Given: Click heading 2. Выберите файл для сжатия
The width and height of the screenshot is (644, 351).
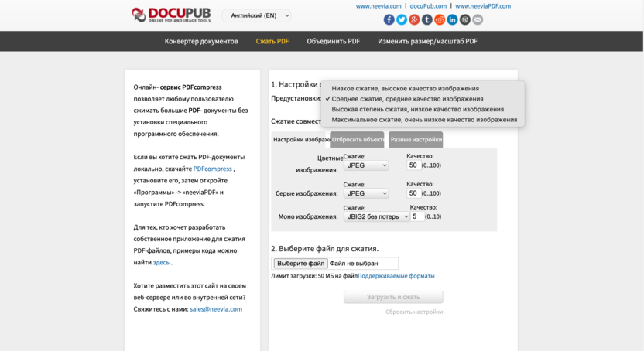Looking at the screenshot, I should point(325,248).
